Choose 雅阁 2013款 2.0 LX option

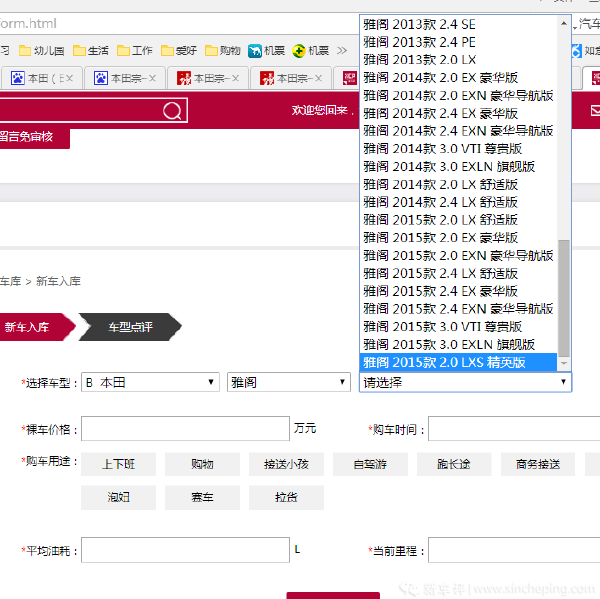click(458, 60)
